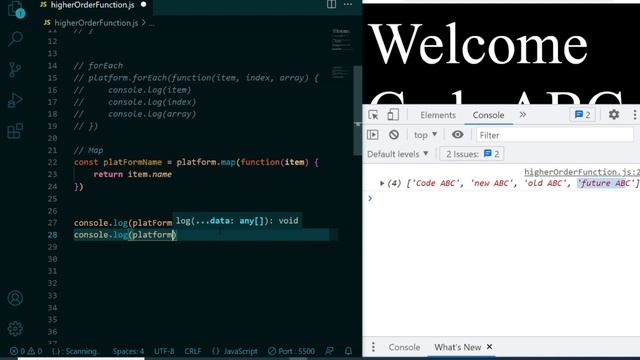Open the Explorer view in activity bar
Image resolution: width=640 pixels, height=360 pixels.
[x=16, y=9]
